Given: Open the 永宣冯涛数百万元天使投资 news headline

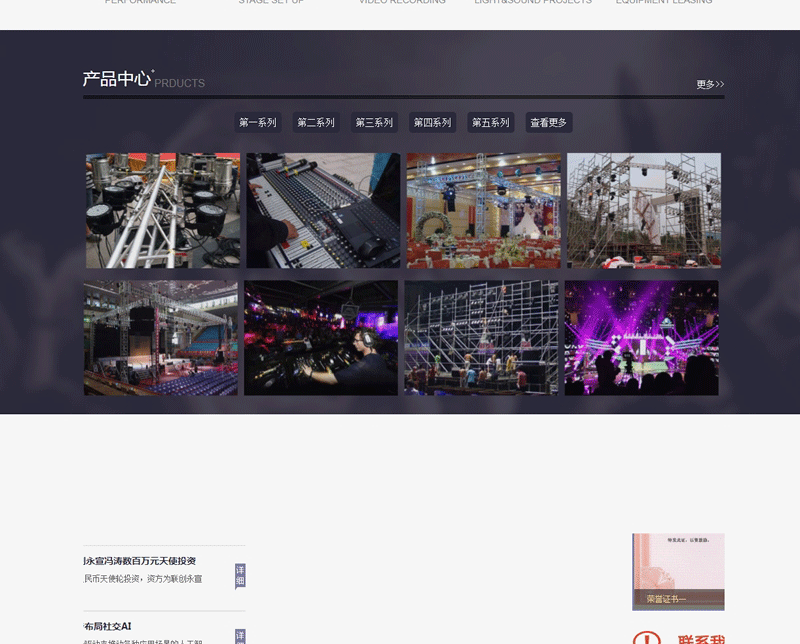Looking at the screenshot, I should click(140, 561).
